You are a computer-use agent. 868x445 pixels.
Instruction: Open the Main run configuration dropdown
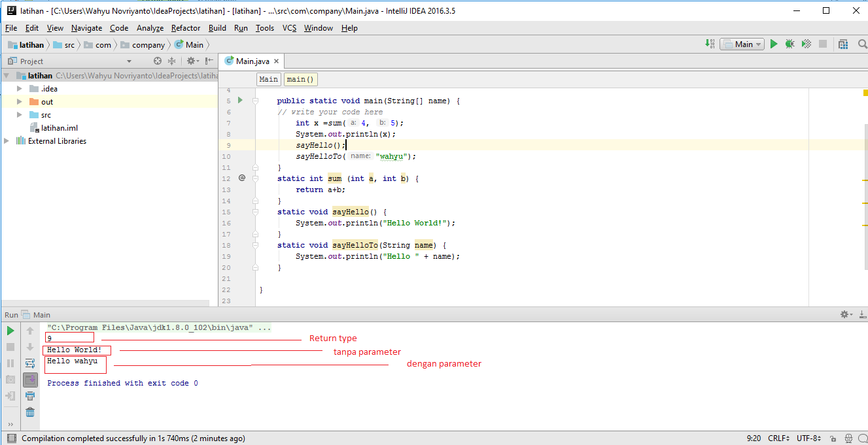click(x=742, y=44)
